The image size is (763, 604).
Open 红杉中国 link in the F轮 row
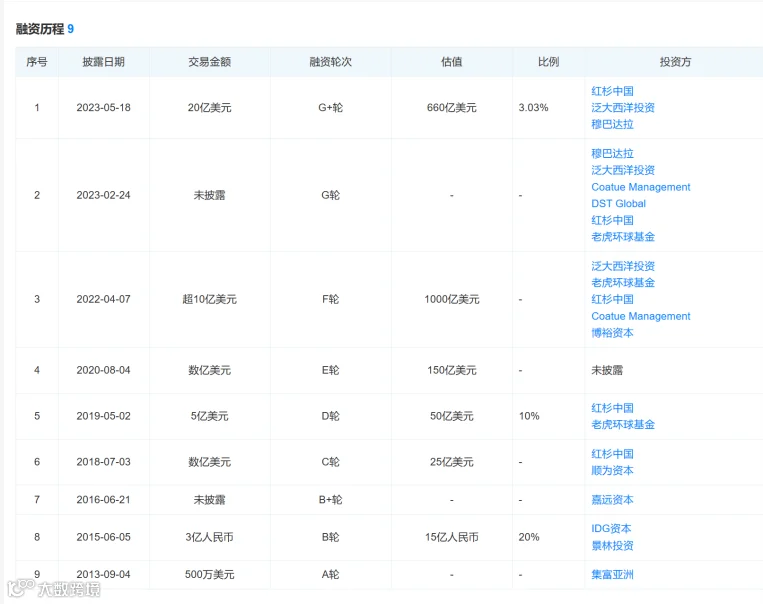(612, 299)
